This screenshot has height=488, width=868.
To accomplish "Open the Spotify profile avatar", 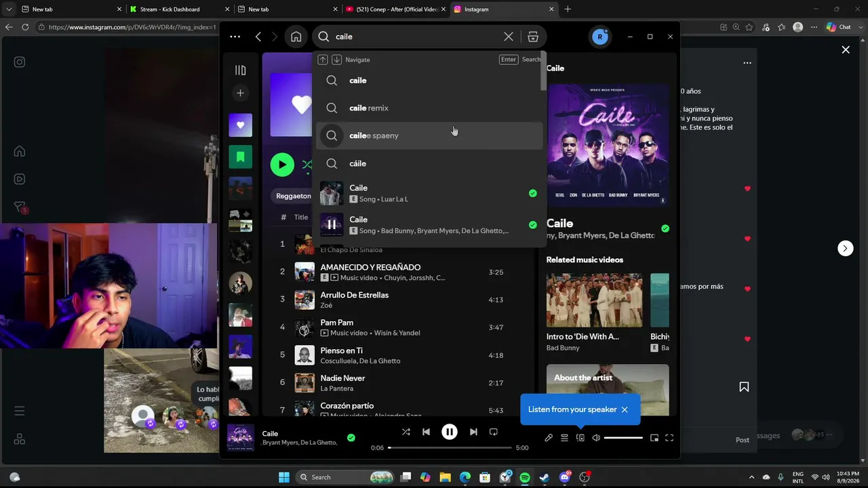I will [599, 37].
